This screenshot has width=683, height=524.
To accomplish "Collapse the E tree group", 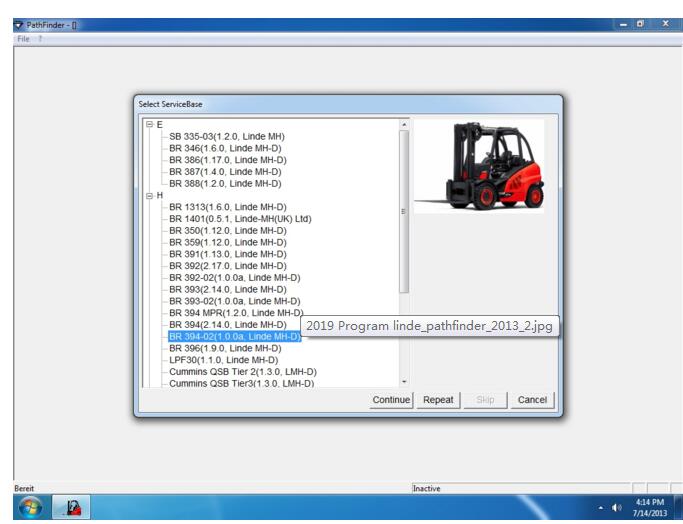I will pos(150,125).
